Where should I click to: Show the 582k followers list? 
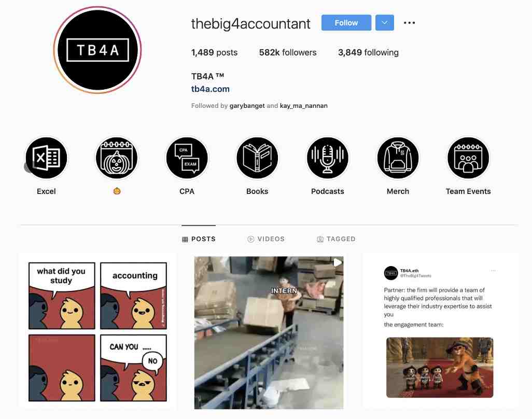pos(288,52)
